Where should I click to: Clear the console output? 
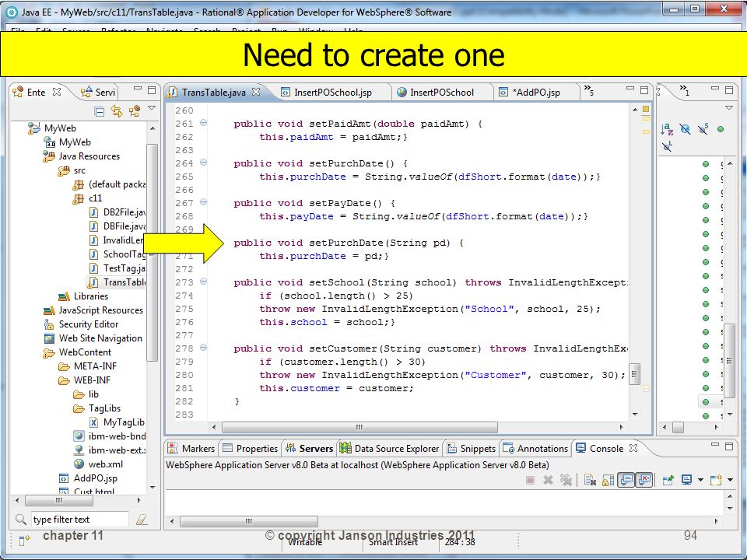(590, 480)
